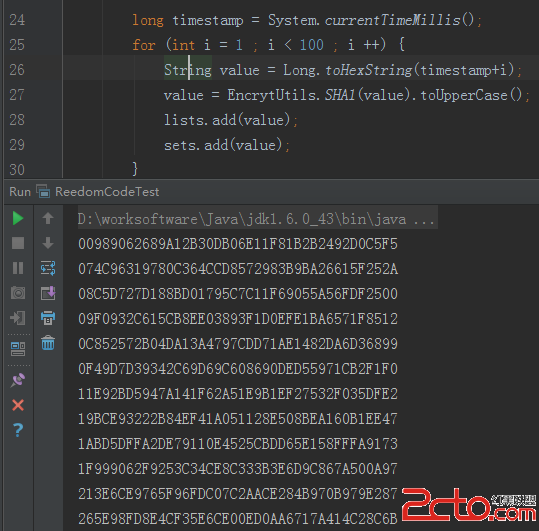
Task: Click the Pause Output icon
Action: point(18,268)
